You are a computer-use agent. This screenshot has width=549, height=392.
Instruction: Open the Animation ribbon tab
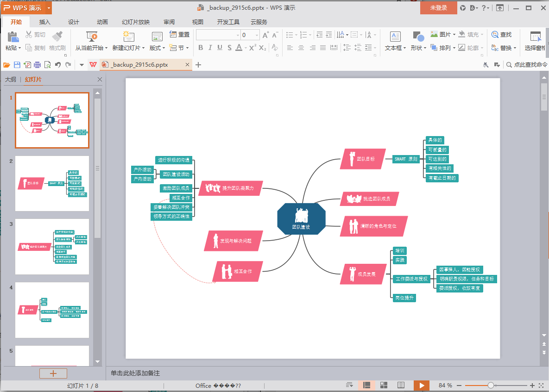(102, 22)
